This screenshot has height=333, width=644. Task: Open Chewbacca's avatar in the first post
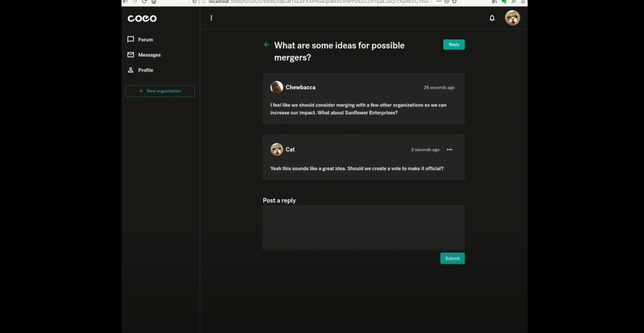[x=277, y=87]
